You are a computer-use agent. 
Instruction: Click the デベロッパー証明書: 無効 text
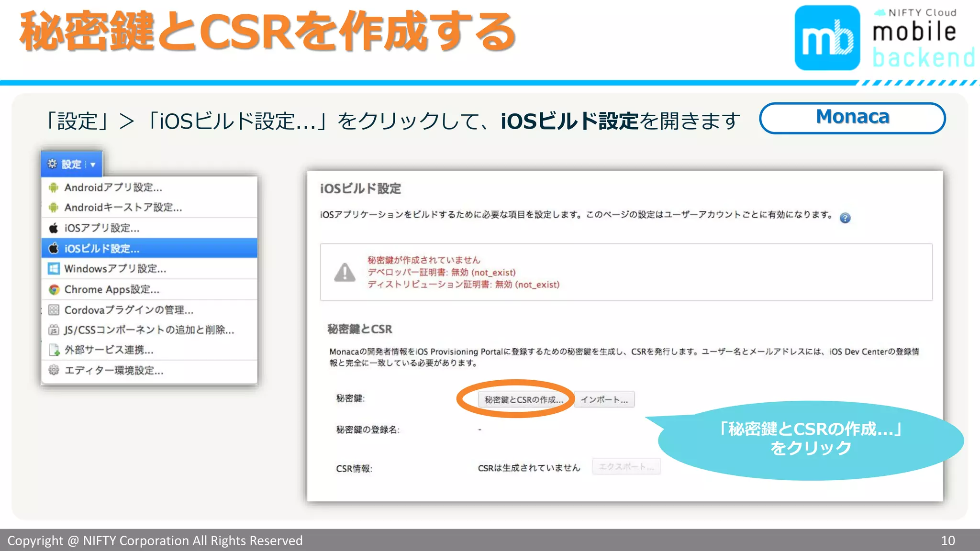click(442, 272)
